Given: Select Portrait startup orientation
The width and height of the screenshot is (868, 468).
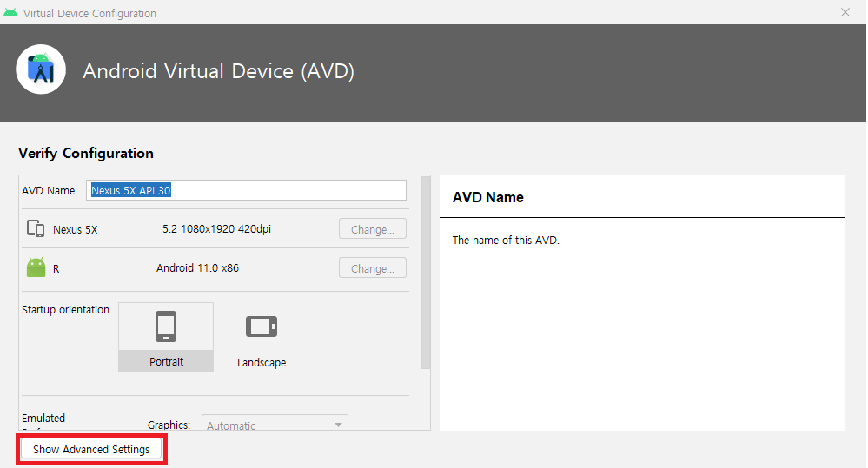Looking at the screenshot, I should point(166,337).
